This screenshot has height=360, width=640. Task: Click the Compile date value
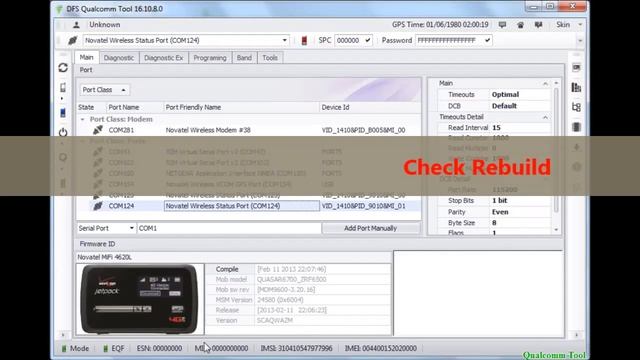[x=291, y=269]
